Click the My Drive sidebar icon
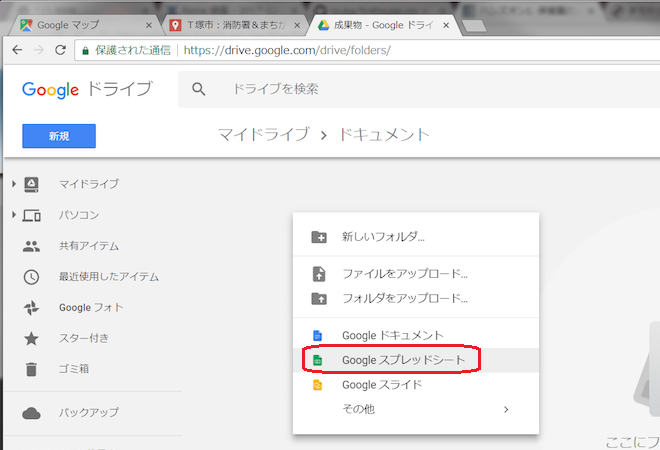This screenshot has height=450, width=660. click(x=31, y=184)
